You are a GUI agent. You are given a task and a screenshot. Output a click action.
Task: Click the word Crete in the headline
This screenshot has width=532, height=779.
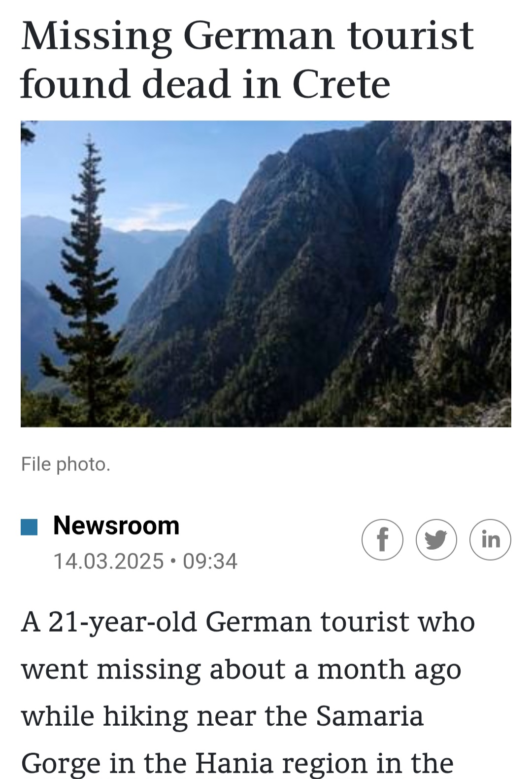(x=341, y=84)
